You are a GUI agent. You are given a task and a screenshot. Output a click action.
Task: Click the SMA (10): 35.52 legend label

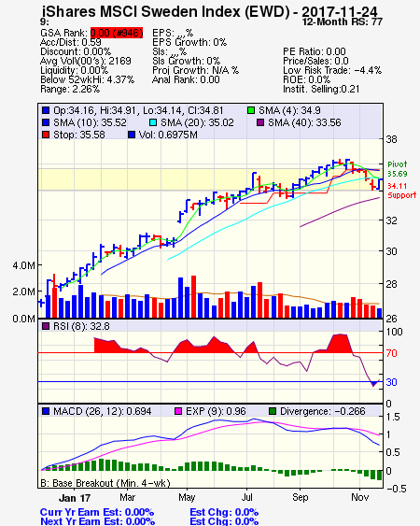(x=90, y=122)
